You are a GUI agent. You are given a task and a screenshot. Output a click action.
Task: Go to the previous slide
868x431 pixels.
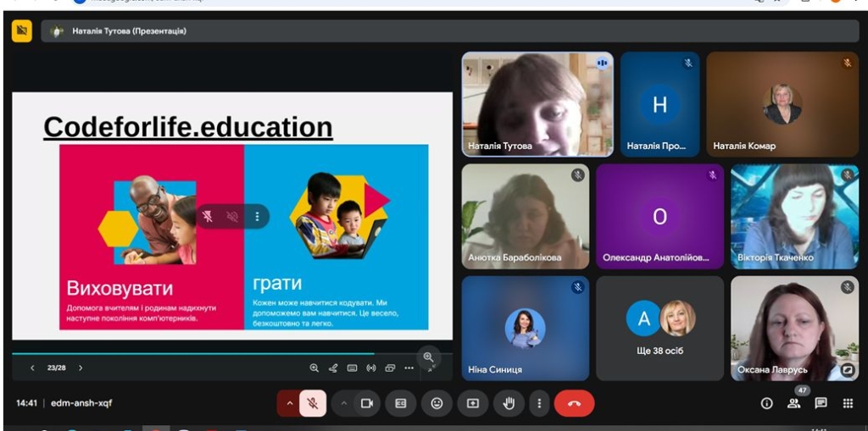32,367
